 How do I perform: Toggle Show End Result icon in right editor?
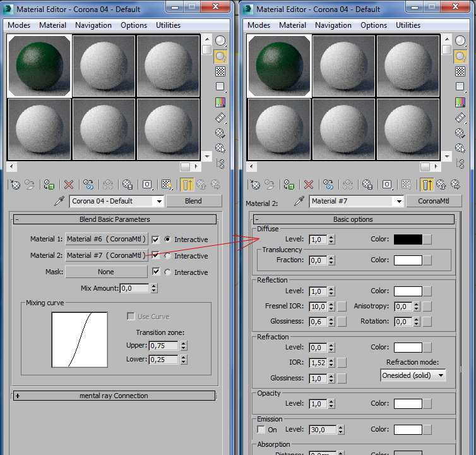click(x=427, y=185)
